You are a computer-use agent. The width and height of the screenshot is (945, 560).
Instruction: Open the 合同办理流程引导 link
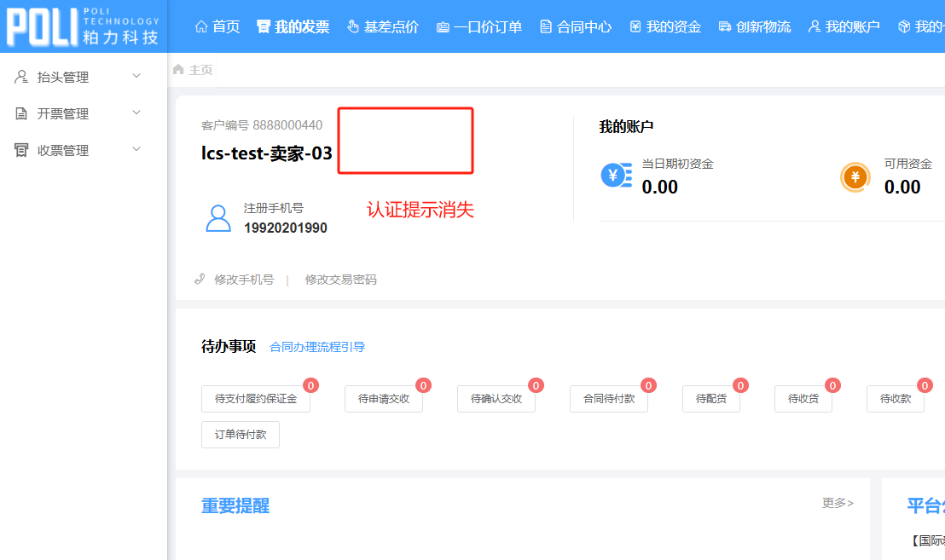tap(317, 347)
